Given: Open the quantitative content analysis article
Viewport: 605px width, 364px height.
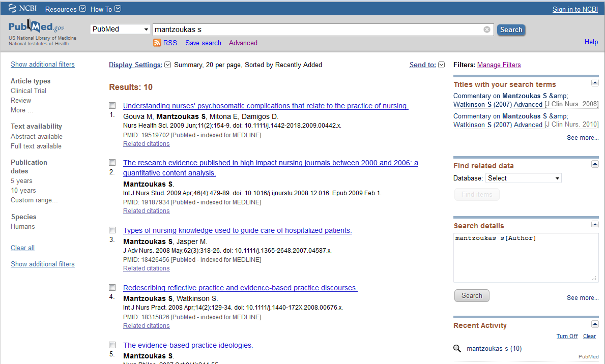Looking at the screenshot, I should click(271, 168).
